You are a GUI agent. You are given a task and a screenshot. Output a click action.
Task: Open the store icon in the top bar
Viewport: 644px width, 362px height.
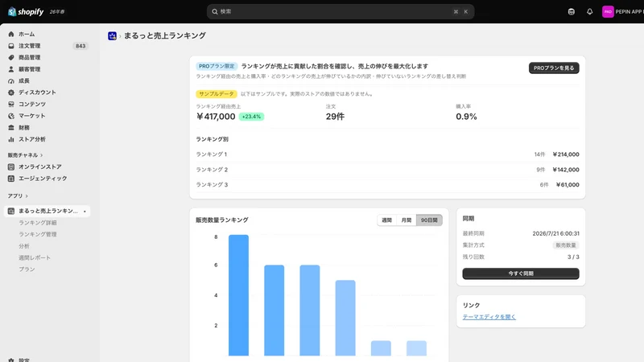click(x=572, y=11)
